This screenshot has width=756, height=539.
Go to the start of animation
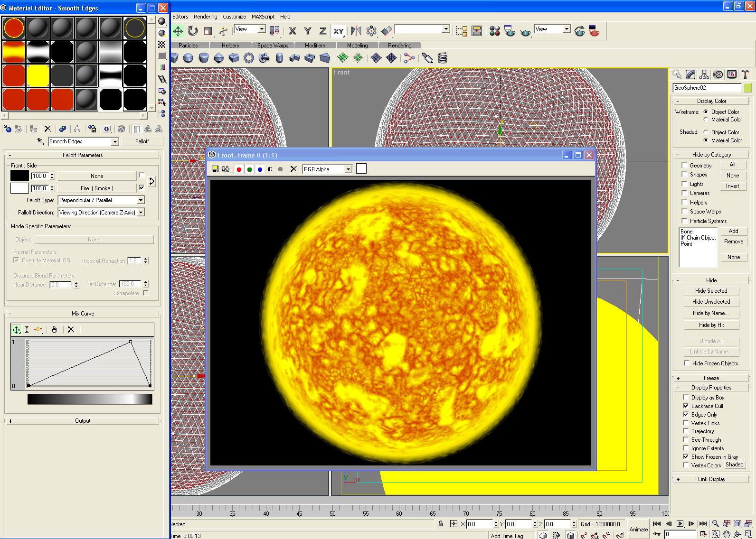click(657, 524)
